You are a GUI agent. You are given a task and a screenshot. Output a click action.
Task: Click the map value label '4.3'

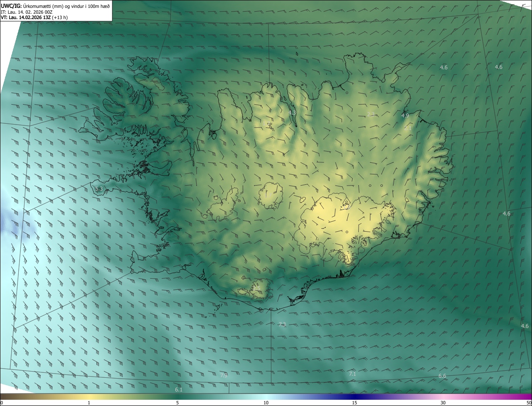pos(292,113)
